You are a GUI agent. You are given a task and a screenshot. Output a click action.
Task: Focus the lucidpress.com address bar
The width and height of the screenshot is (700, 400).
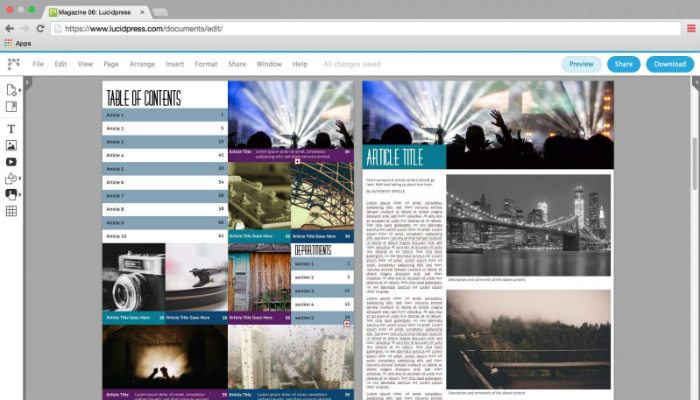[x=366, y=29]
